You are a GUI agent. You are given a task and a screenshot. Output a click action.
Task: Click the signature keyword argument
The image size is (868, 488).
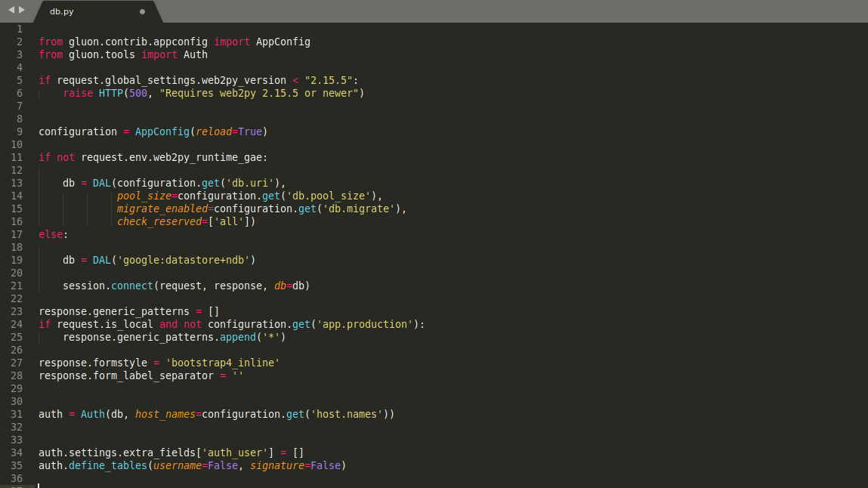point(277,466)
